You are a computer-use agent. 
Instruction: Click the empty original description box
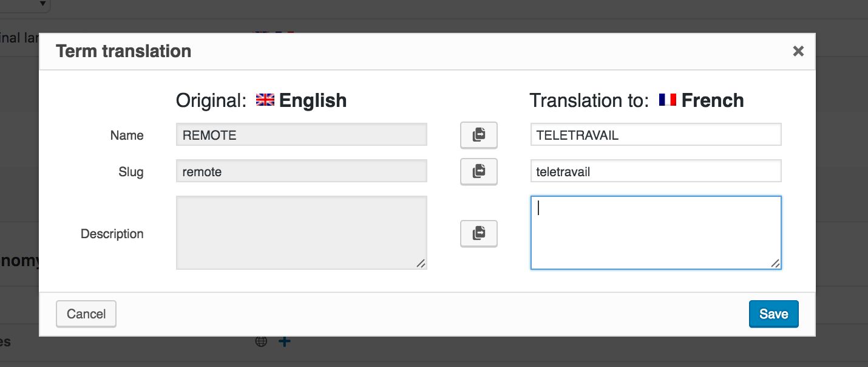pyautogui.click(x=301, y=232)
